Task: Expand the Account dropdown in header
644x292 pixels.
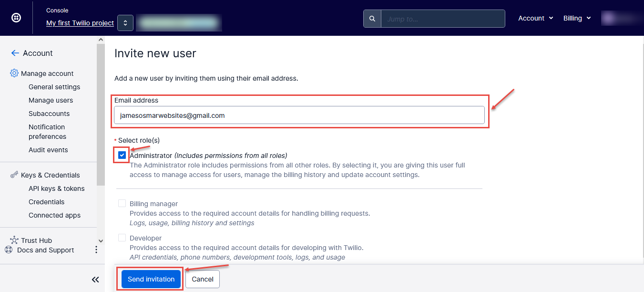Action: point(535,18)
